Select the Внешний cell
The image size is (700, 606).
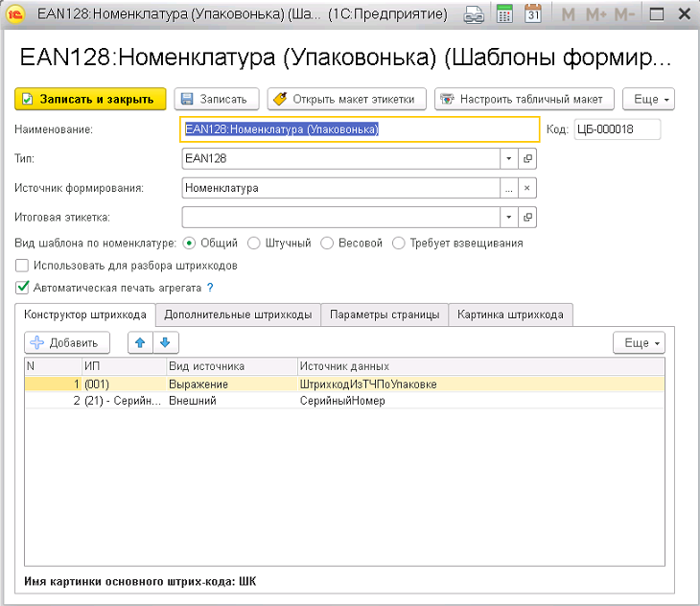(x=232, y=401)
